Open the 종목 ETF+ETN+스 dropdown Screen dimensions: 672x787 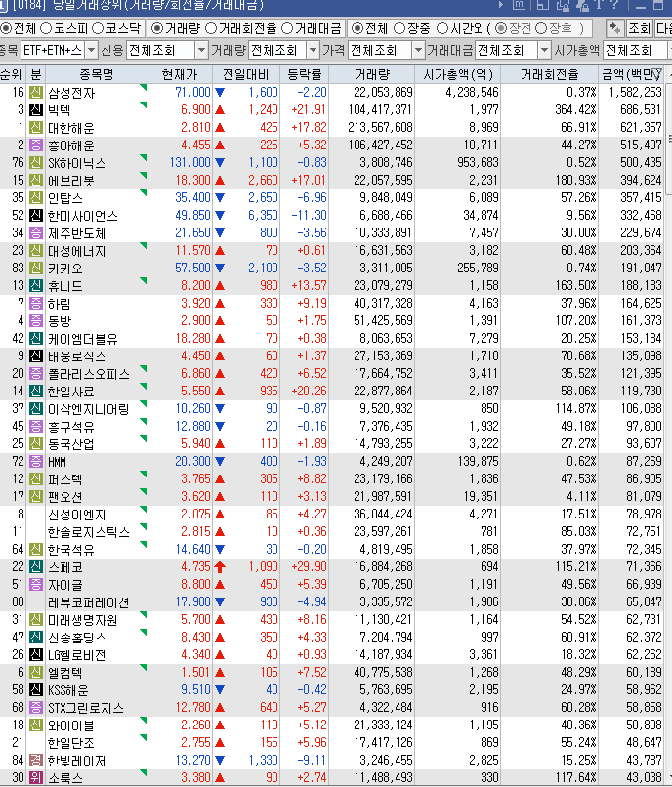[91, 50]
